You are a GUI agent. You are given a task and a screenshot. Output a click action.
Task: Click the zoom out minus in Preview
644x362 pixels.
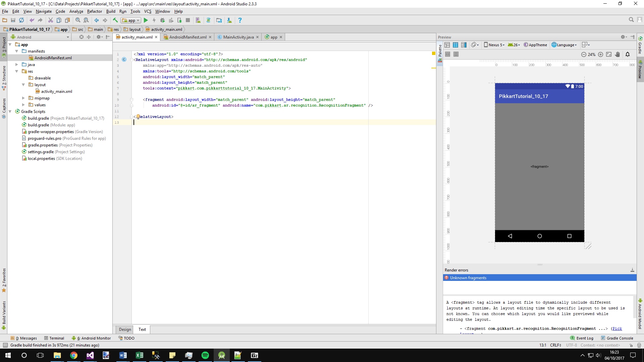(584, 54)
